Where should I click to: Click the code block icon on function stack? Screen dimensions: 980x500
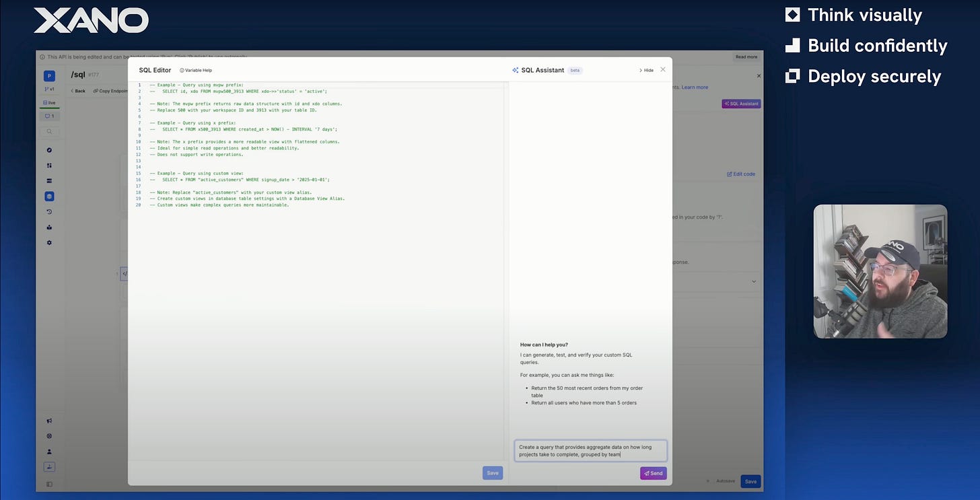[124, 274]
